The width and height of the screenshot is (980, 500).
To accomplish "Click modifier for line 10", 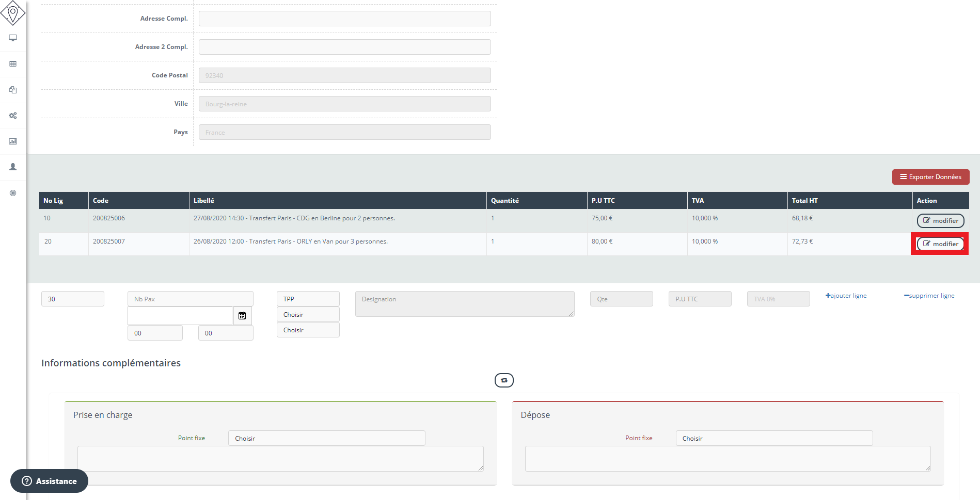I will coord(940,221).
